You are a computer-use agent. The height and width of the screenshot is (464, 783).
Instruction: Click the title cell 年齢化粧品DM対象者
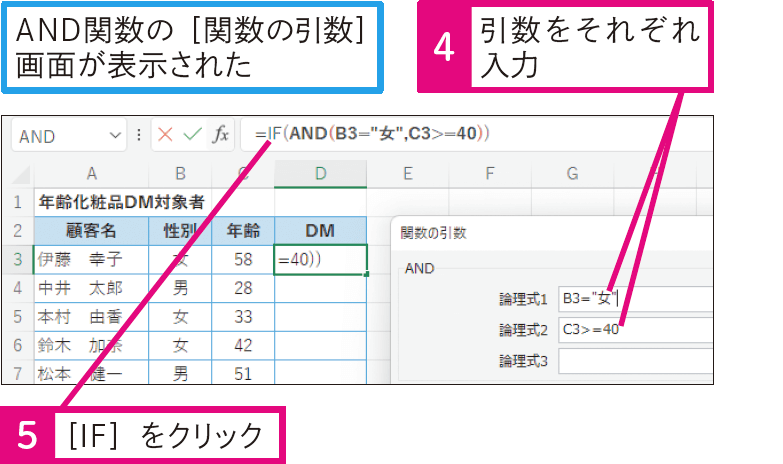click(x=122, y=202)
